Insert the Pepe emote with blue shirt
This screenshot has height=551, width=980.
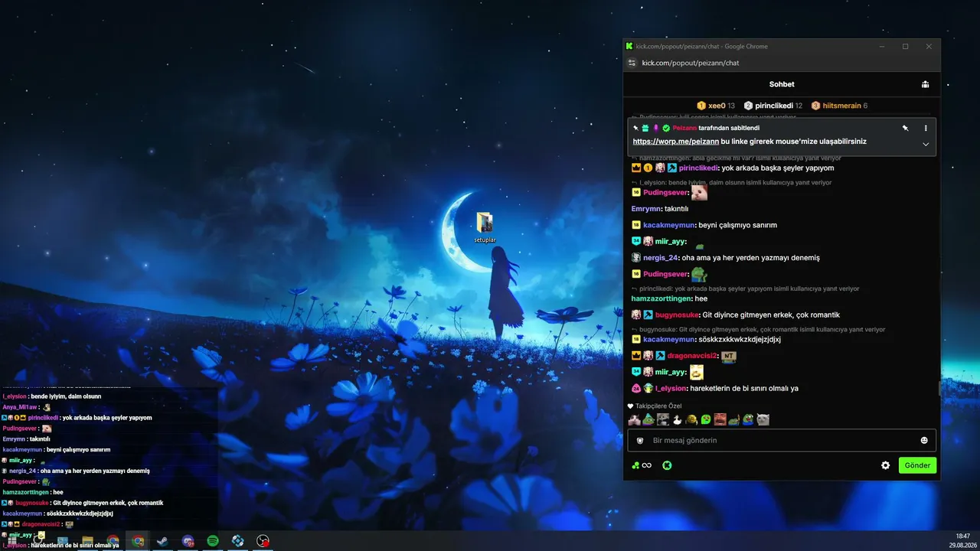[x=749, y=419]
